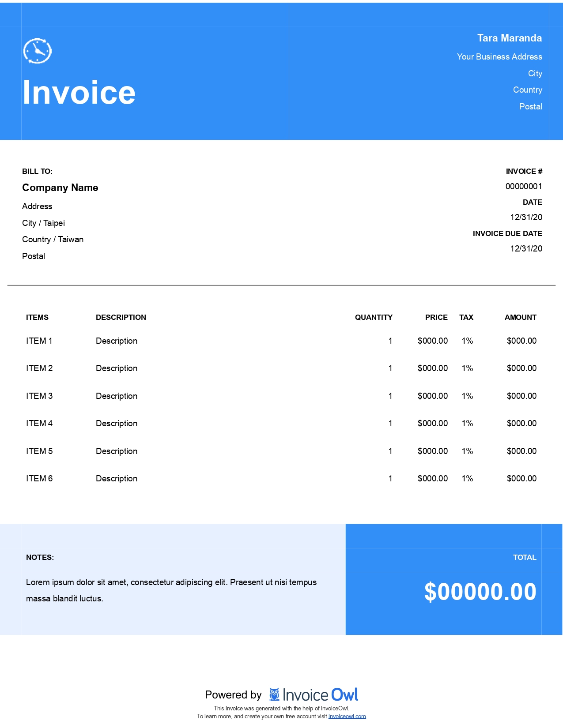The image size is (563, 728).
Task: Select the Company Name under Bill To
Action: [x=60, y=188]
